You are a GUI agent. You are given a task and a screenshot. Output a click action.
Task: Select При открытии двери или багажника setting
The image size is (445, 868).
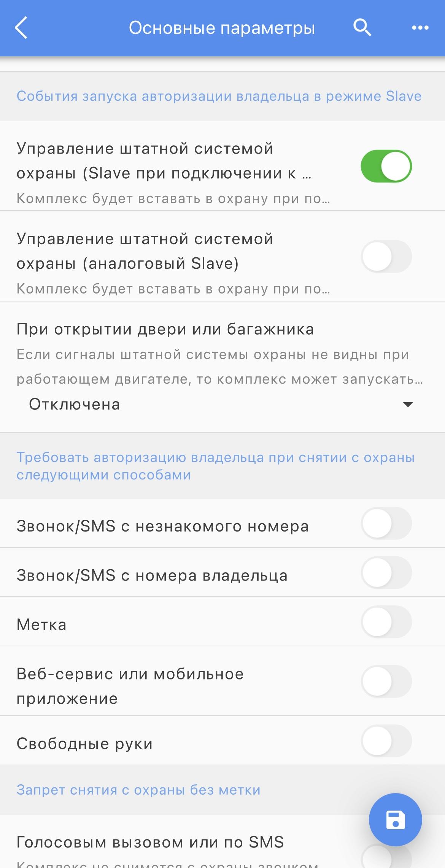pos(222,367)
